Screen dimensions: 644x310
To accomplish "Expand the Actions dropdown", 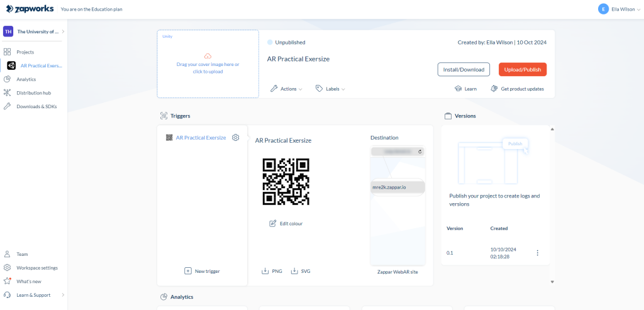I will (x=286, y=89).
